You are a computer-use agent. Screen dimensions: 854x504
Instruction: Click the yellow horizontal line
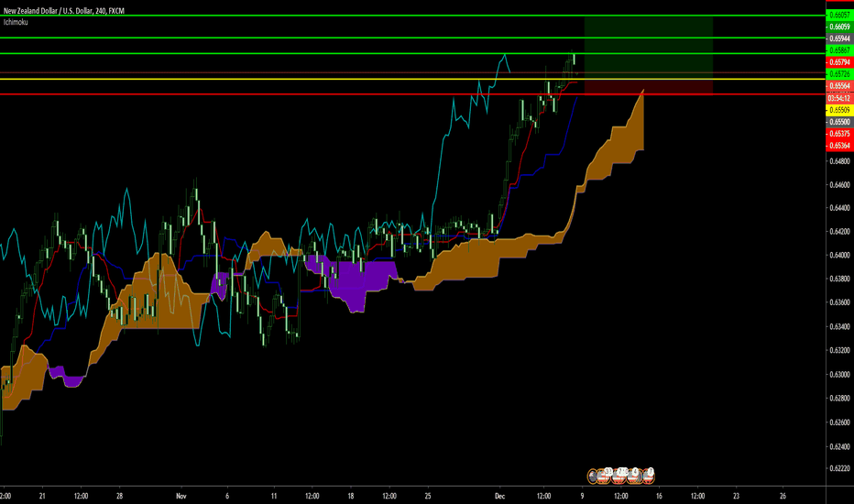tap(275, 80)
